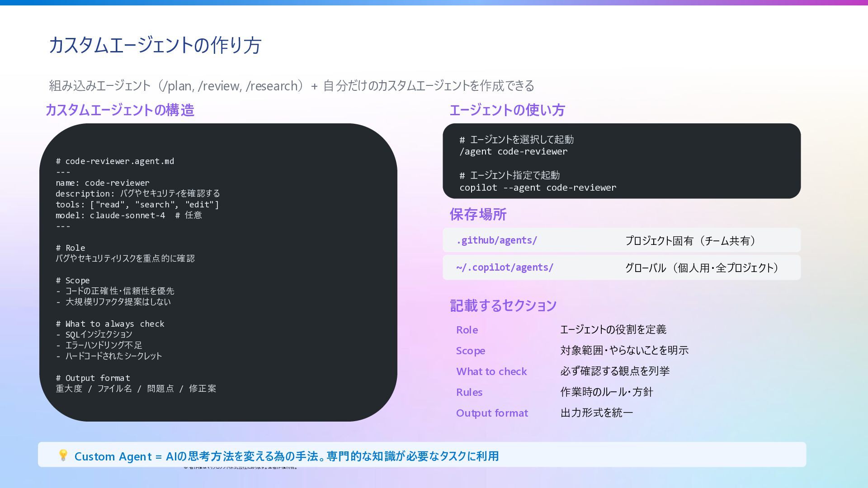Screen dimensions: 868x488
Task: Select the Scope section label
Action: click(x=471, y=351)
